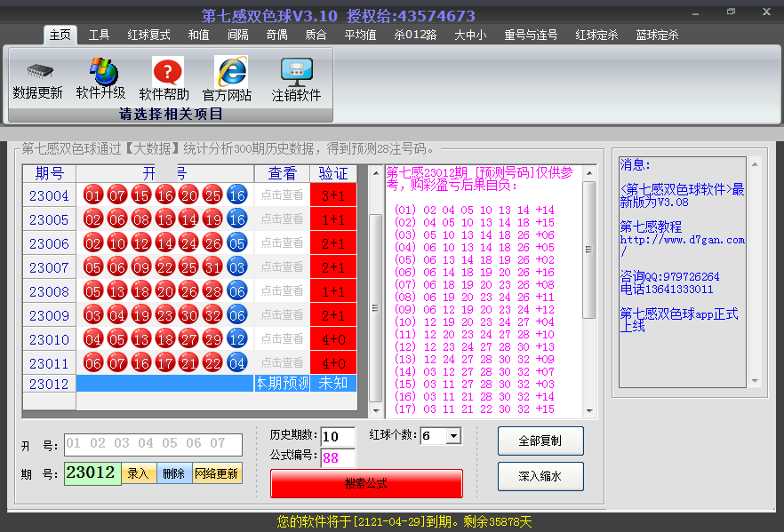The height and width of the screenshot is (532, 784).
Task: Switch to the 主页 tab
Action: [x=60, y=35]
